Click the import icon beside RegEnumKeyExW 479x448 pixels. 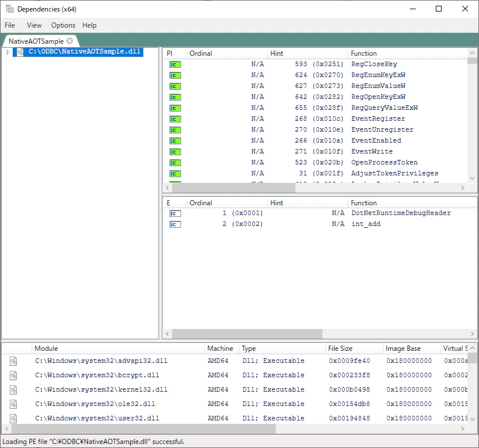175,75
